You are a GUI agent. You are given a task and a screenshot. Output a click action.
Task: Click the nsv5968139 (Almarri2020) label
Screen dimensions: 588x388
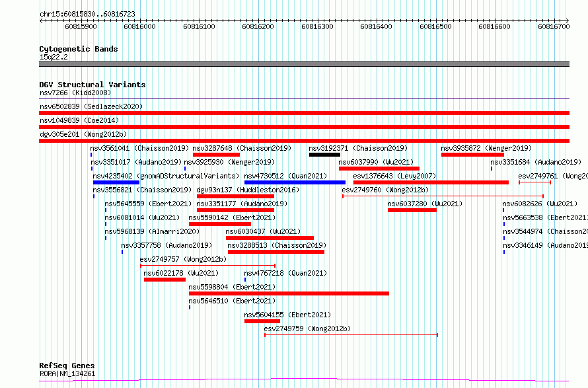click(152, 231)
